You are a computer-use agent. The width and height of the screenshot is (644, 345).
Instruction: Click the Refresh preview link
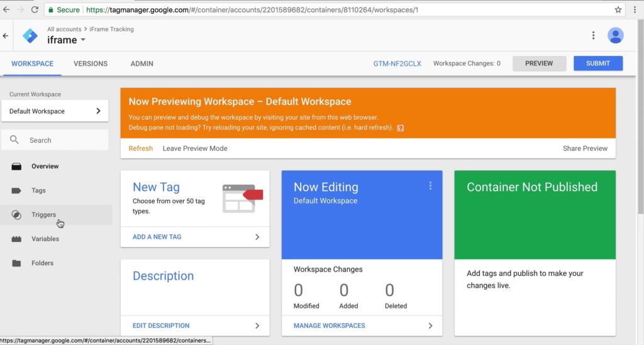click(x=140, y=148)
